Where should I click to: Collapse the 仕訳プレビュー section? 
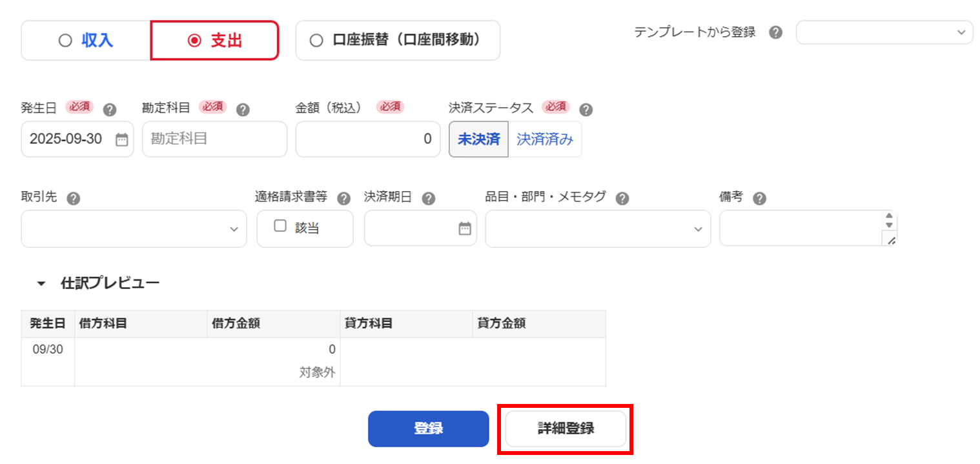42,283
